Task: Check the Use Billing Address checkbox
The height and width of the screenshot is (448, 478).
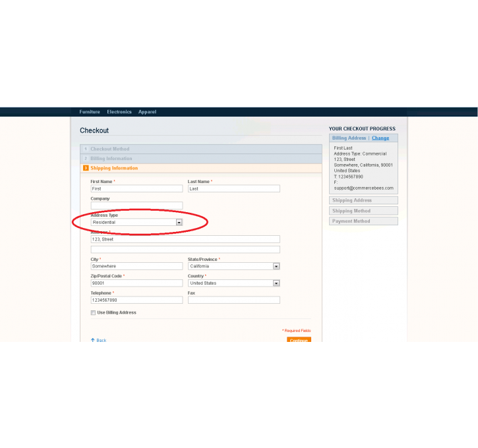Action: tap(93, 313)
